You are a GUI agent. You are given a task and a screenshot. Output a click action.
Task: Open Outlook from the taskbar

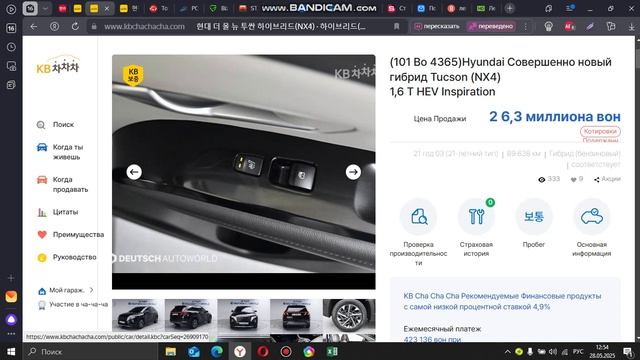(194, 351)
